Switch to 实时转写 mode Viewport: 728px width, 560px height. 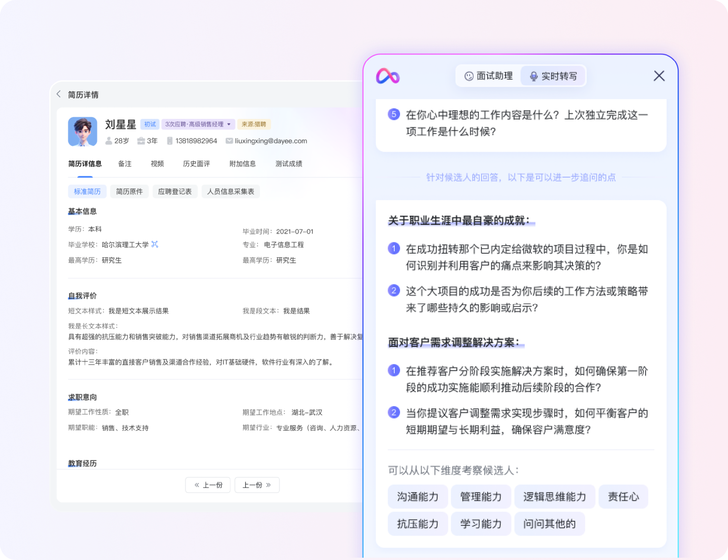[x=553, y=76]
